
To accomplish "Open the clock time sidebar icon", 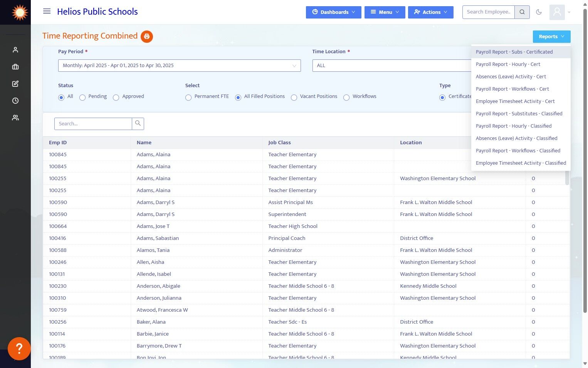I will (15, 101).
